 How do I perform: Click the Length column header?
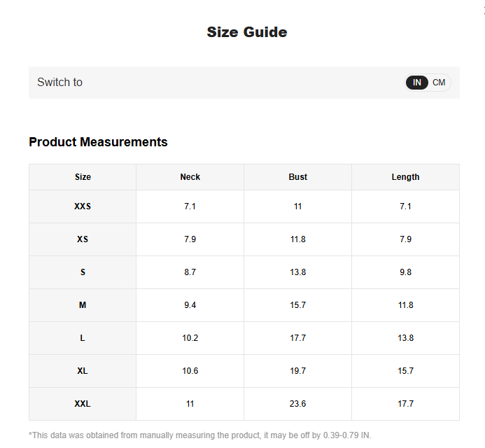(405, 177)
